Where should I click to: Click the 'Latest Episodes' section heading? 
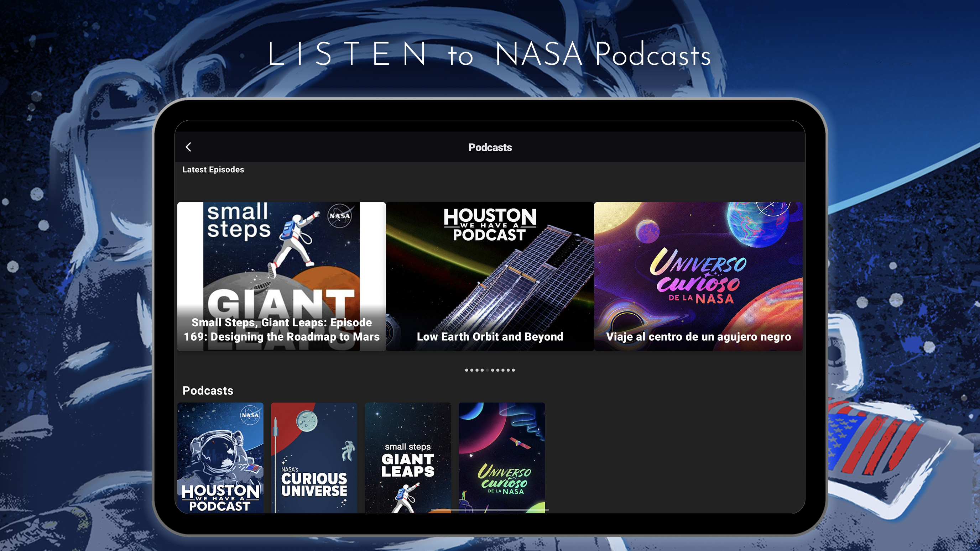click(213, 169)
